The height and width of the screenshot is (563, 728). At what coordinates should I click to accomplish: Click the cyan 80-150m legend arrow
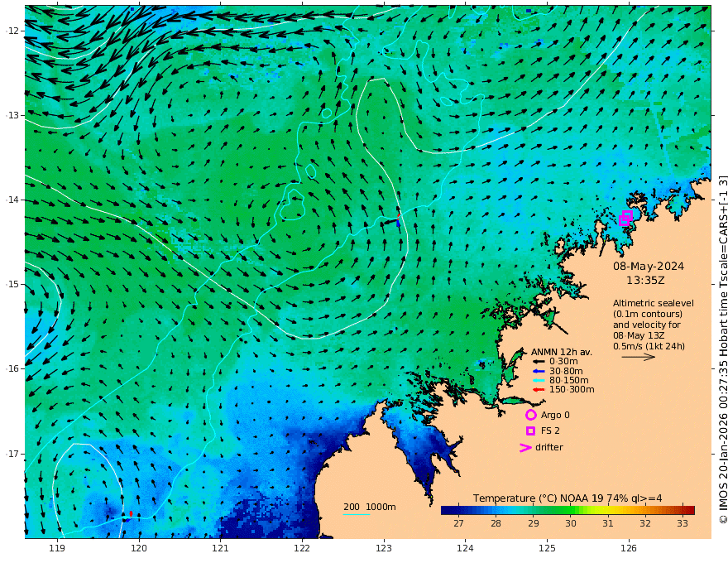point(538,381)
